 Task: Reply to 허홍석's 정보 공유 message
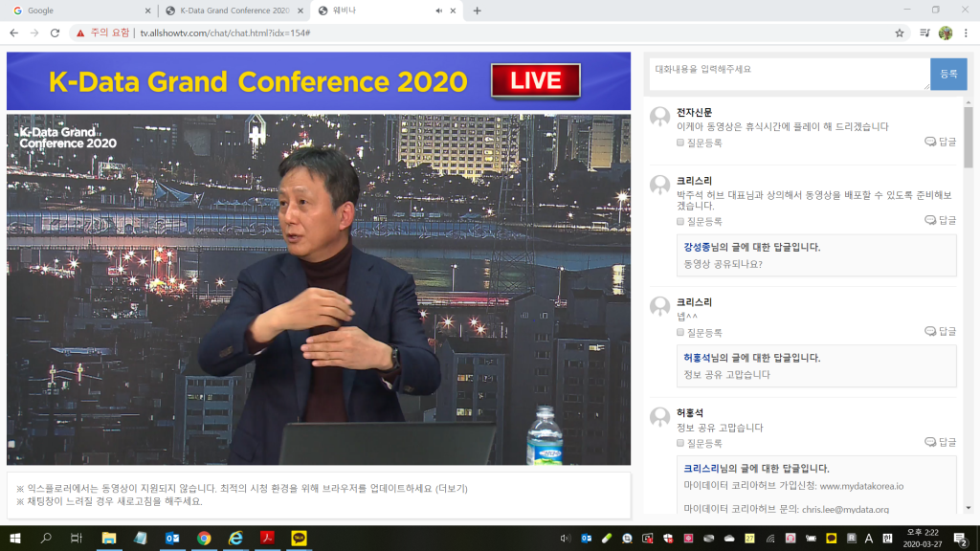[x=941, y=442]
